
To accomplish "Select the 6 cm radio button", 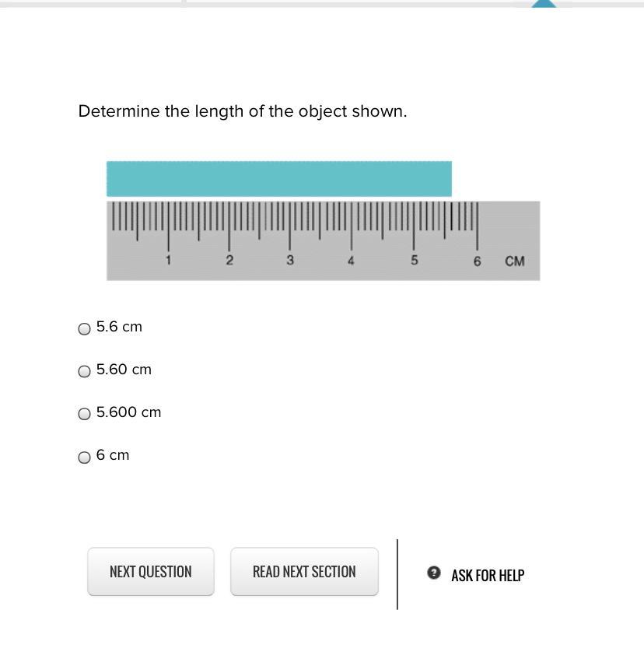I will point(84,457).
